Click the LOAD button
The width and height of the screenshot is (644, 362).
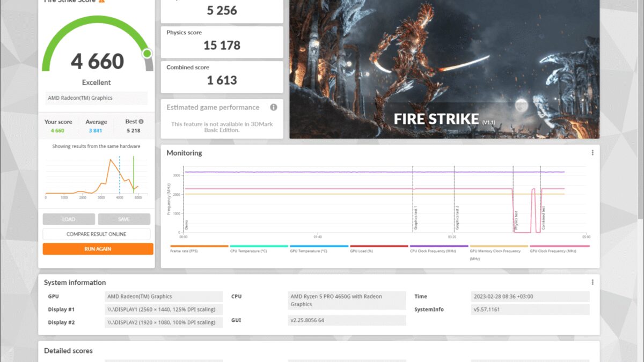(69, 219)
